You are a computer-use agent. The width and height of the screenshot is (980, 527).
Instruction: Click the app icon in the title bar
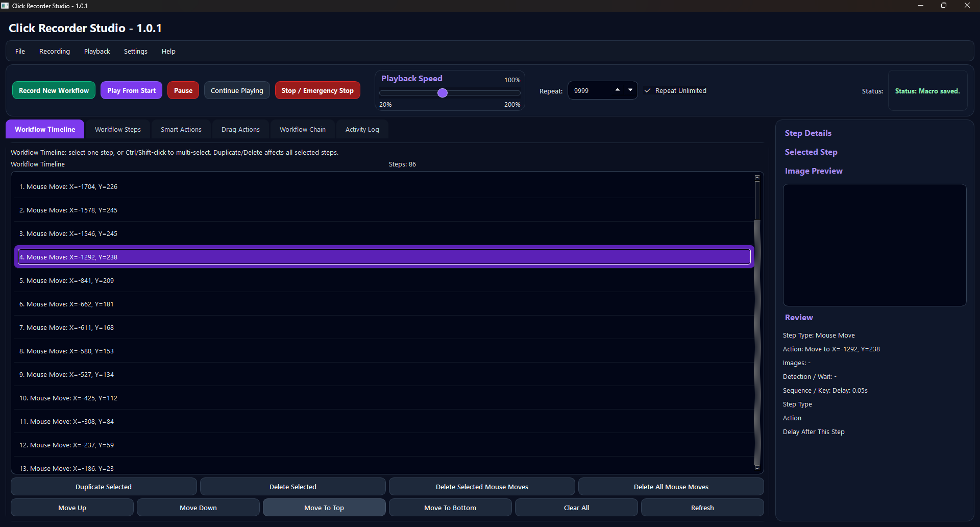[x=5, y=6]
